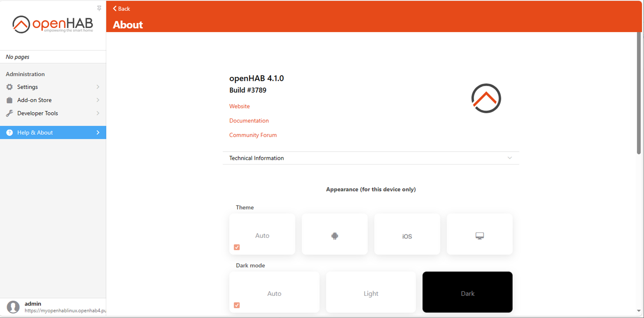The height and width of the screenshot is (318, 644).
Task: Select the Auto theme option
Action: [262, 234]
